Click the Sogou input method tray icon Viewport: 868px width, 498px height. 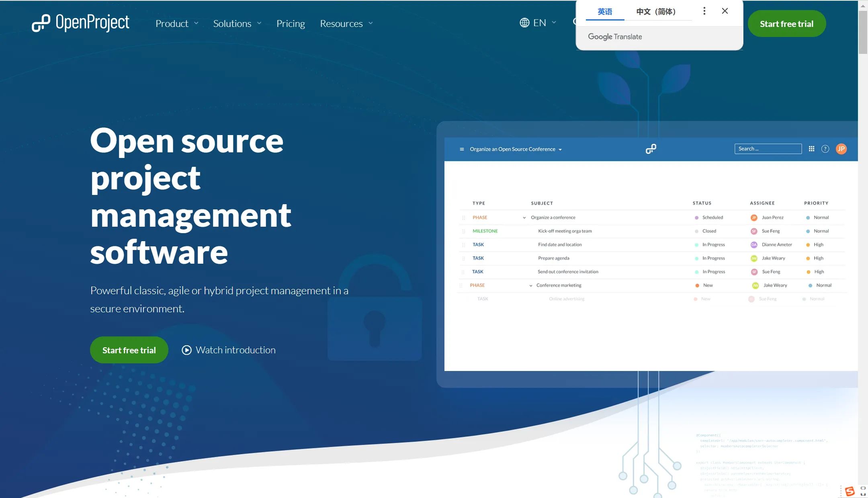[x=850, y=491]
